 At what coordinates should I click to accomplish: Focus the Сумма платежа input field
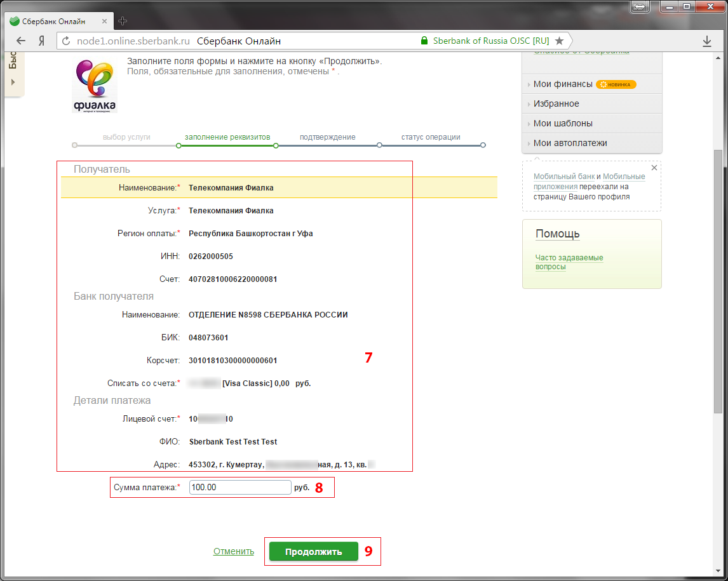tap(240, 487)
